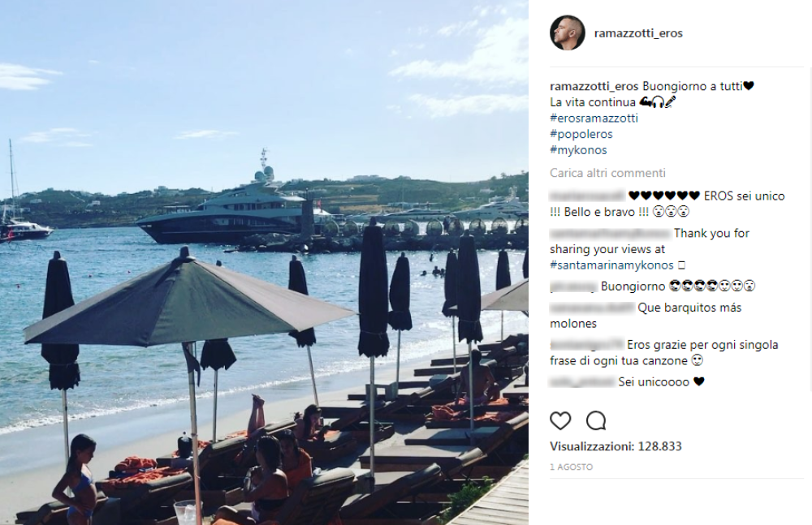The image size is (812, 525).
Task: Open the #mykonos hashtag
Action: tap(578, 150)
